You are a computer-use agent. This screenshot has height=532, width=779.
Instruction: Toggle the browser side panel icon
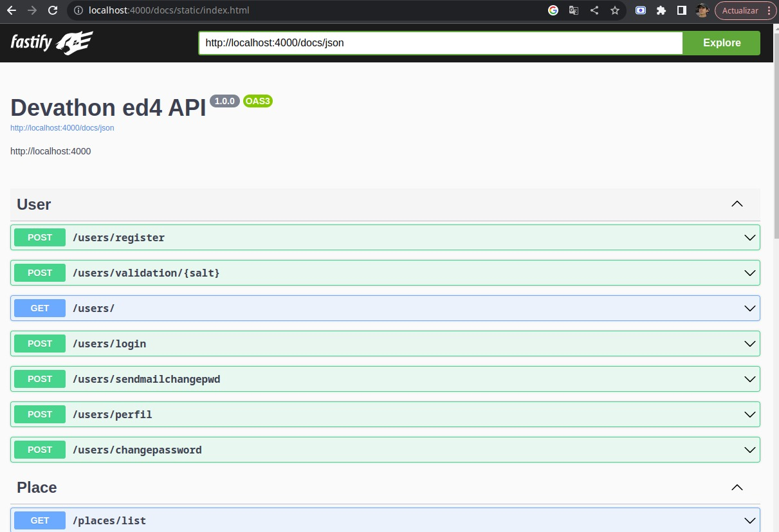682,10
